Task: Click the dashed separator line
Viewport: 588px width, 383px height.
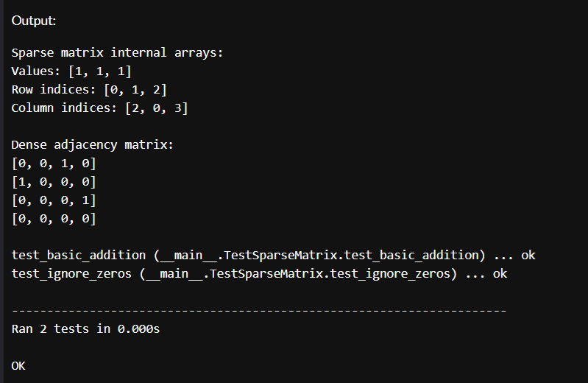Action: tap(259, 311)
